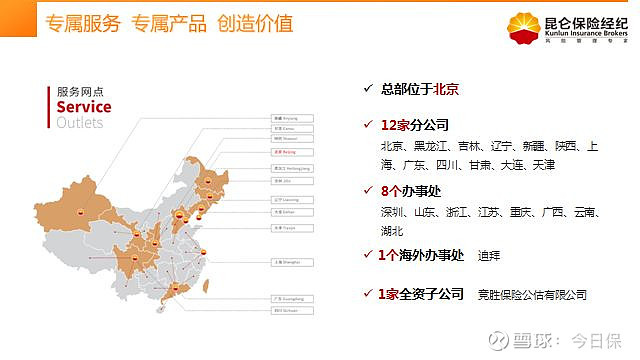Screen dimensions: 640x360
Task: Click the Guangdong label box
Action: click(x=292, y=299)
